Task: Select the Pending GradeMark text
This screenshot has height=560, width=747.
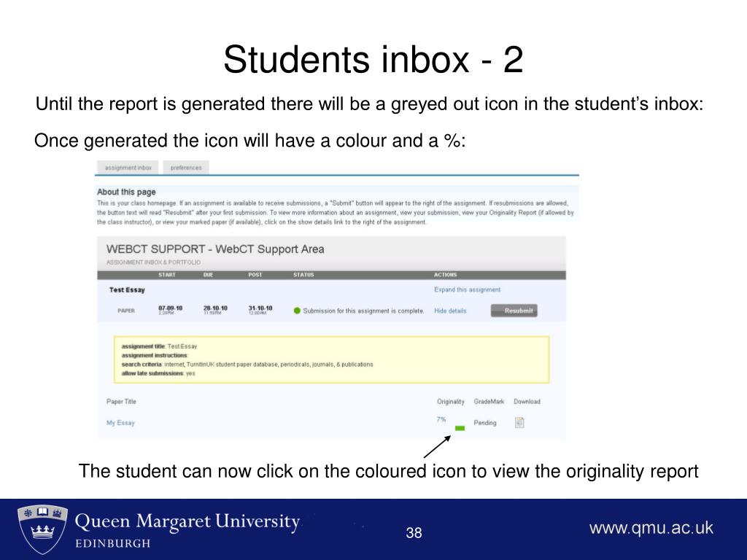Action: pos(485,422)
